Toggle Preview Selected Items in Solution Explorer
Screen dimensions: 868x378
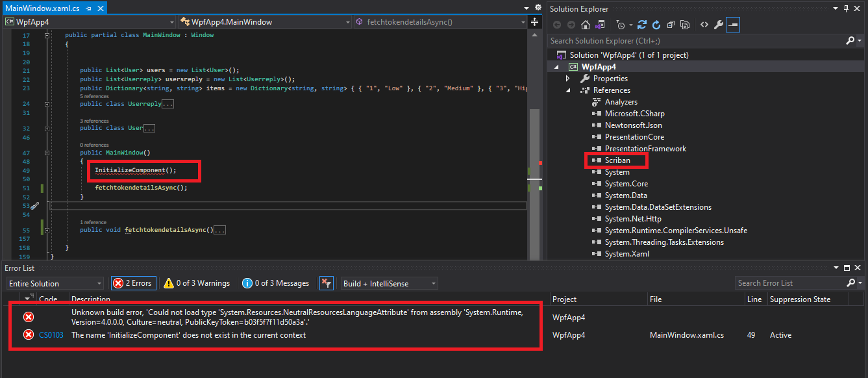[x=732, y=25]
